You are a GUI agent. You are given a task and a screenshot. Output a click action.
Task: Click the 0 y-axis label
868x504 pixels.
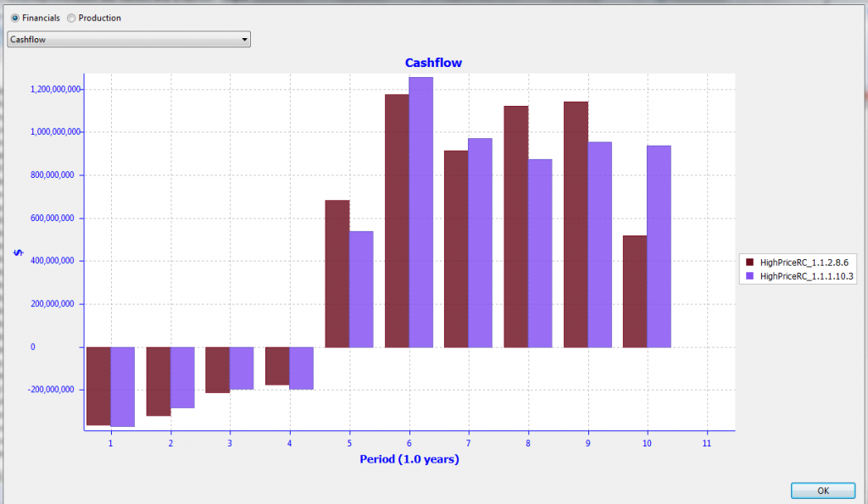[x=33, y=347]
